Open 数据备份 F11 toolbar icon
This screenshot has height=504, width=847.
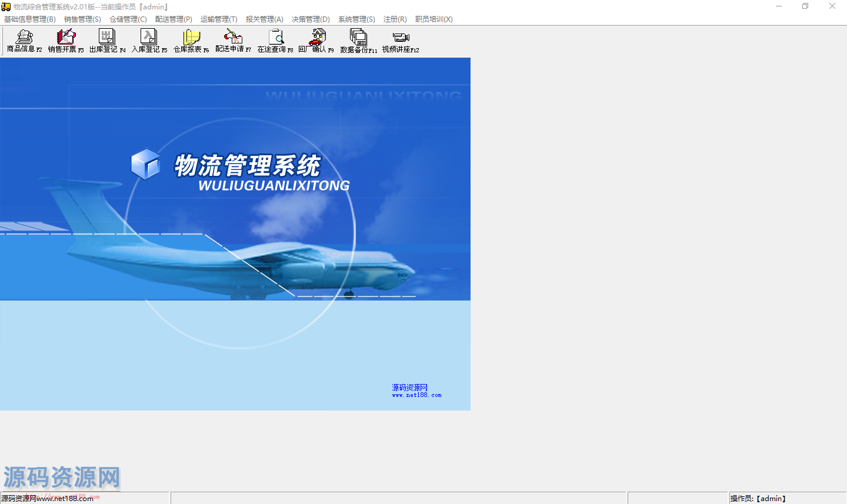359,41
